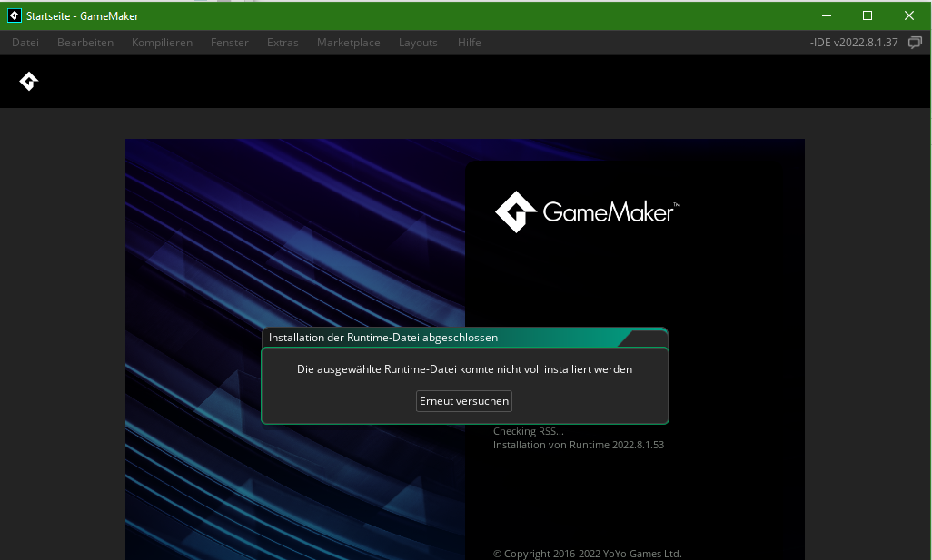Open the feedback speech bubble icon
Viewport: 932px width, 560px height.
point(915,43)
